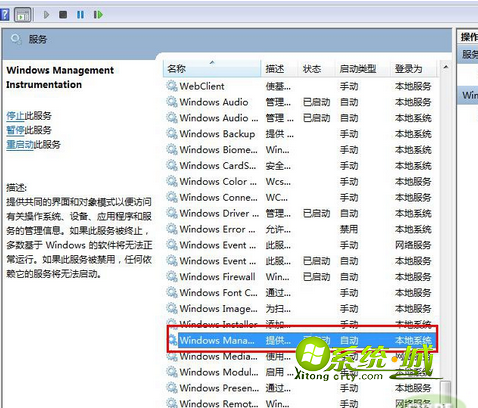Select the Windows Mana... service name

[x=217, y=340]
